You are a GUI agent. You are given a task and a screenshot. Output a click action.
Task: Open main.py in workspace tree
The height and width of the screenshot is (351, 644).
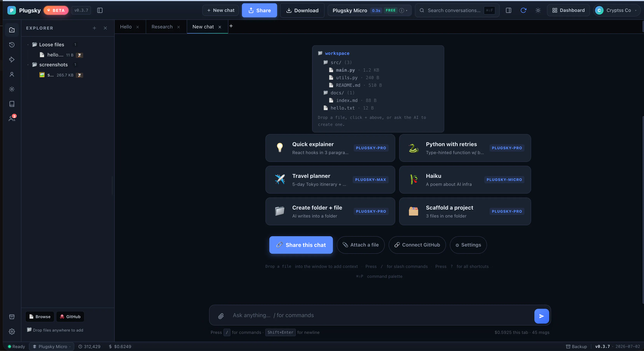tap(354, 70)
